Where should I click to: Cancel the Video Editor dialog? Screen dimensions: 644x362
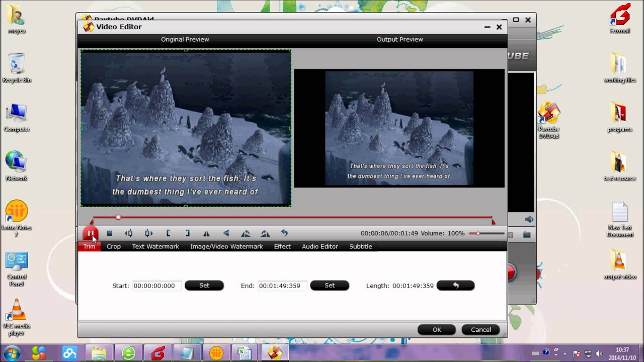click(480, 330)
